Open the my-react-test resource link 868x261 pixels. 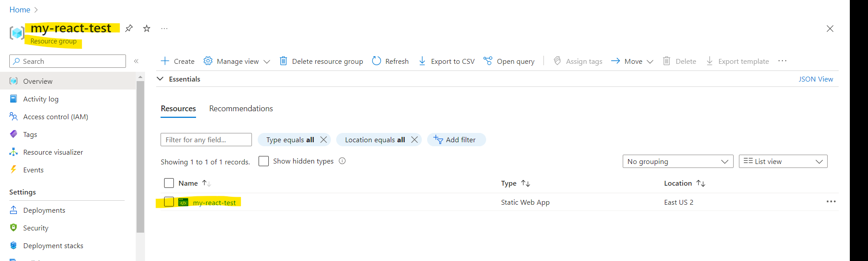tap(214, 203)
